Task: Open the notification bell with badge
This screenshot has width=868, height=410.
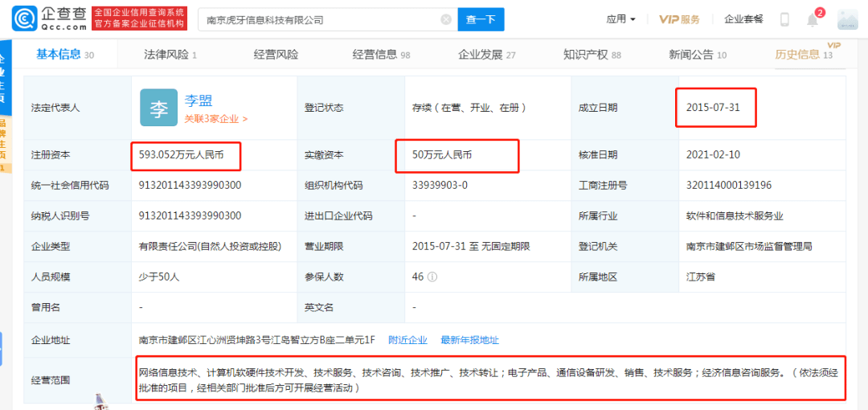Action: click(x=813, y=18)
